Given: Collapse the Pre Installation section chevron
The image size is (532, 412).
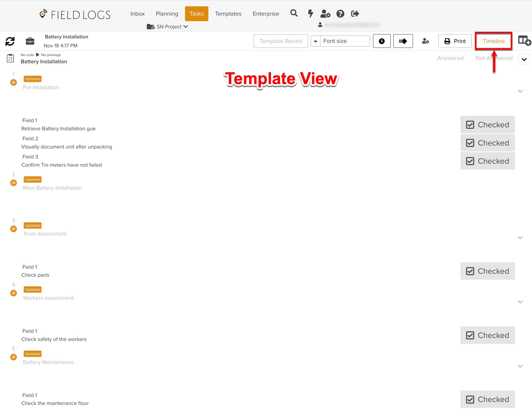Looking at the screenshot, I should click(x=520, y=91).
